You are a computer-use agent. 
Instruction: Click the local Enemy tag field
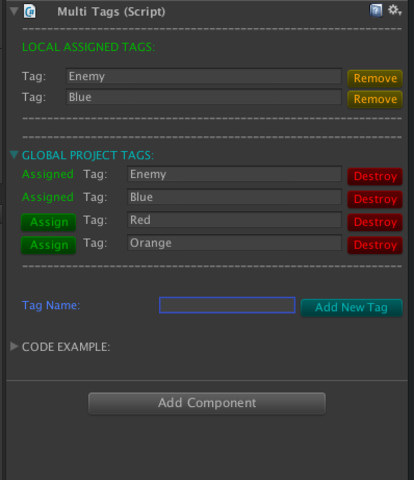pos(204,76)
